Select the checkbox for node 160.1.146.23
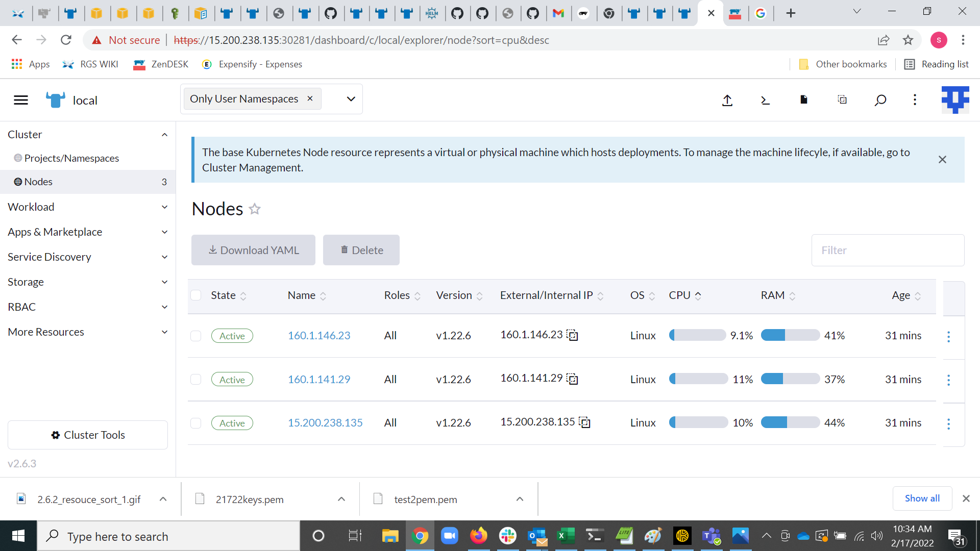 pyautogui.click(x=195, y=336)
